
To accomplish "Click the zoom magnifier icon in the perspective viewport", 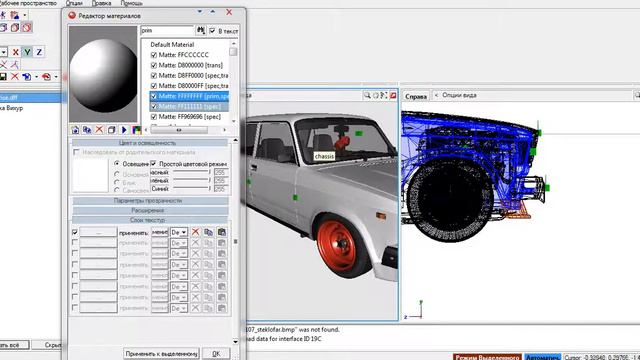I will (x=367, y=95).
